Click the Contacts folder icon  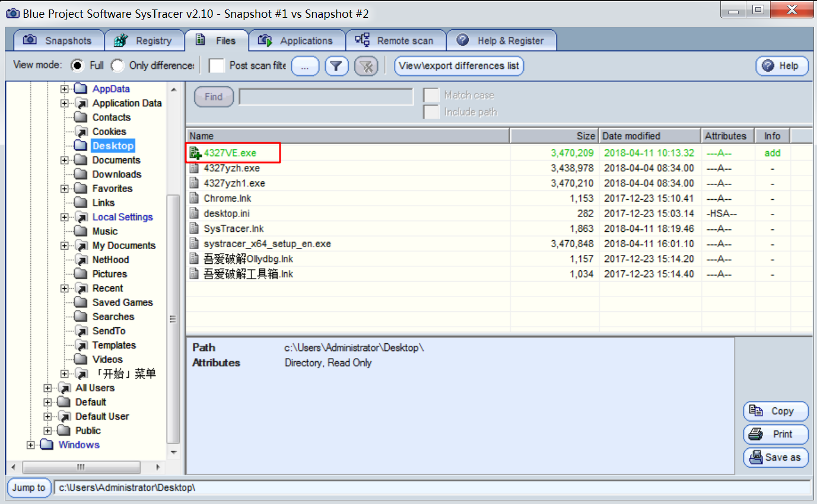81,117
